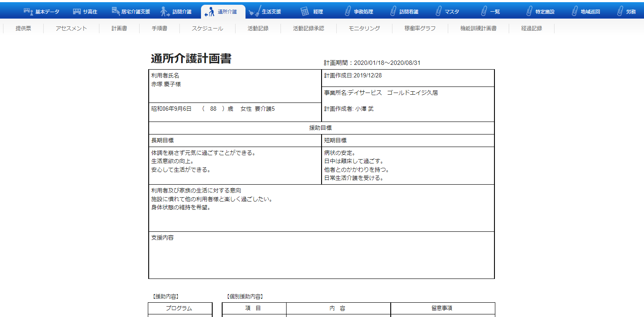644x317 pixels.
Task: View the 稼働率グラフ page
Action: (420, 29)
